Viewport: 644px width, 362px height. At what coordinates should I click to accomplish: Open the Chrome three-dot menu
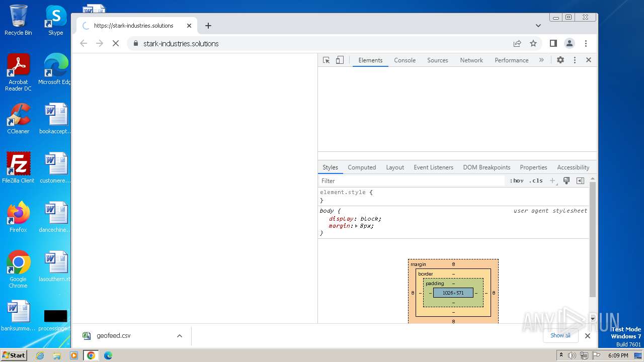click(586, 44)
